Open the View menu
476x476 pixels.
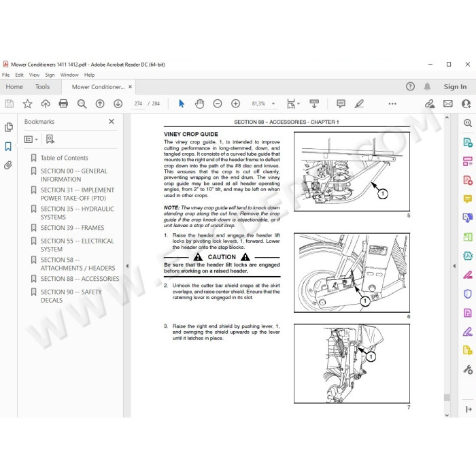(x=34, y=75)
